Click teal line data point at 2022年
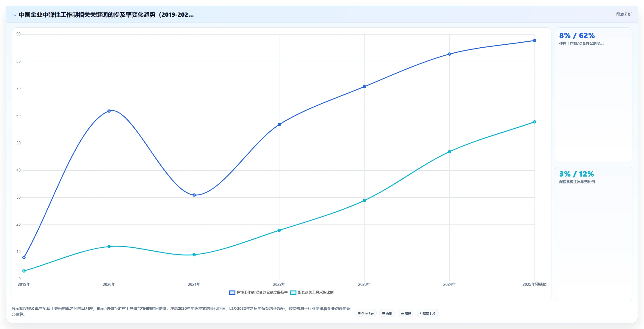The height and width of the screenshot is (329, 644). click(x=279, y=230)
